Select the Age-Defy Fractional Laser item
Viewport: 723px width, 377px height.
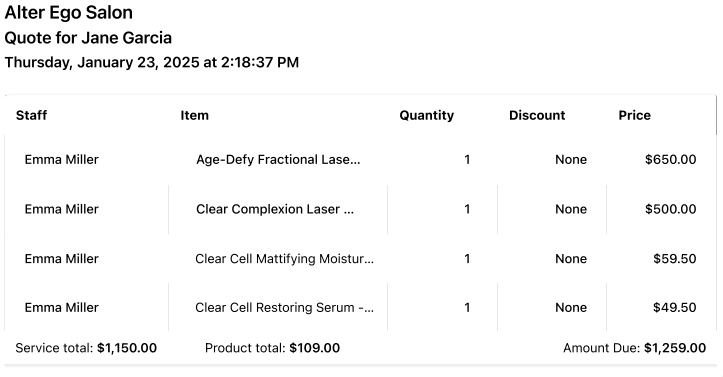pos(278,159)
